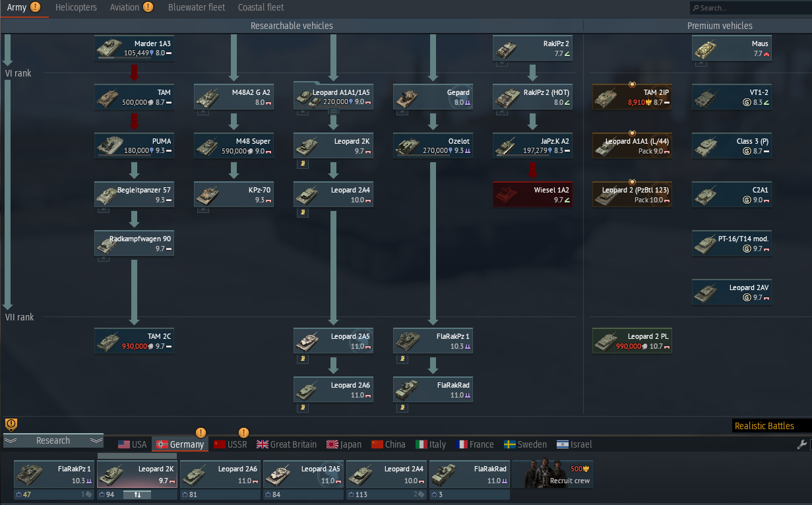This screenshot has height=505, width=812.
Task: Select the premium TAM 2IP vehicle
Action: 633,98
